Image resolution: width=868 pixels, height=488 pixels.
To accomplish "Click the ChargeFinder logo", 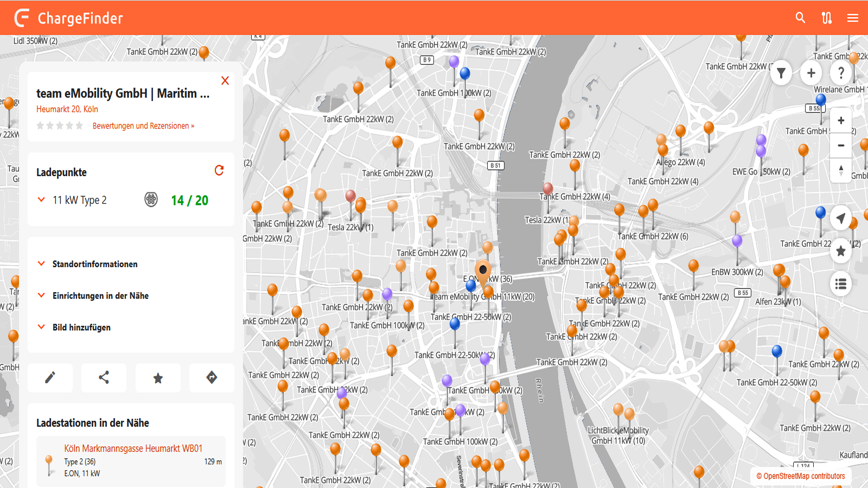I will (69, 18).
